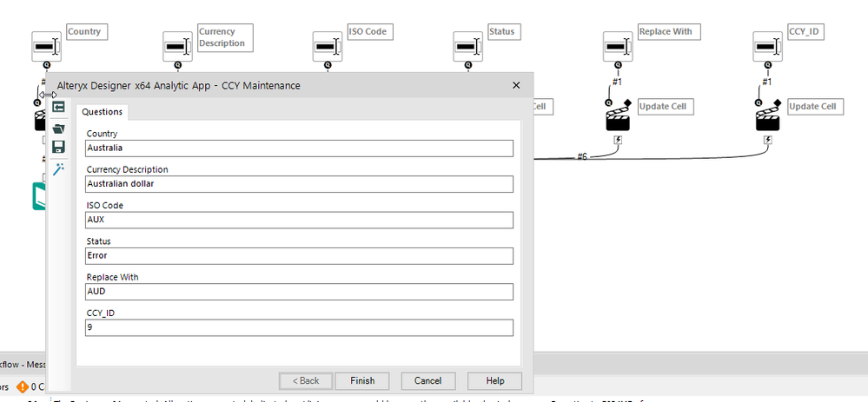The width and height of the screenshot is (868, 402).
Task: Click the CCY_ID Update Cell action icon
Action: coord(768,118)
